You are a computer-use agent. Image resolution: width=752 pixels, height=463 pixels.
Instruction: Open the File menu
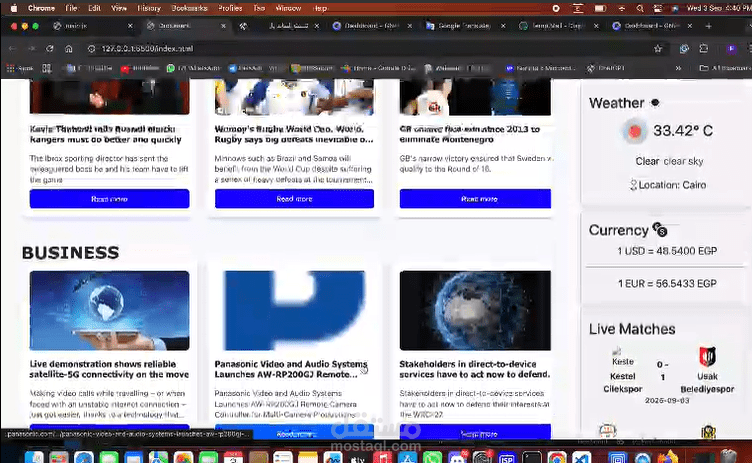(71, 8)
